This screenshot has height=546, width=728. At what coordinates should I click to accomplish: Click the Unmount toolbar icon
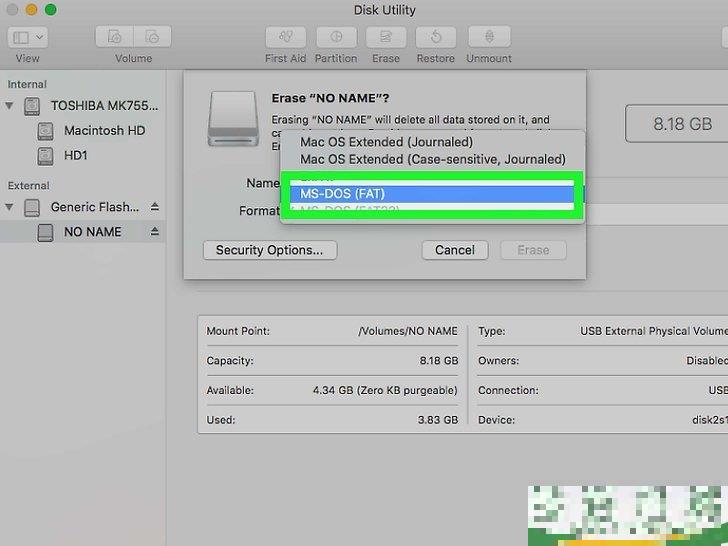[x=490, y=37]
